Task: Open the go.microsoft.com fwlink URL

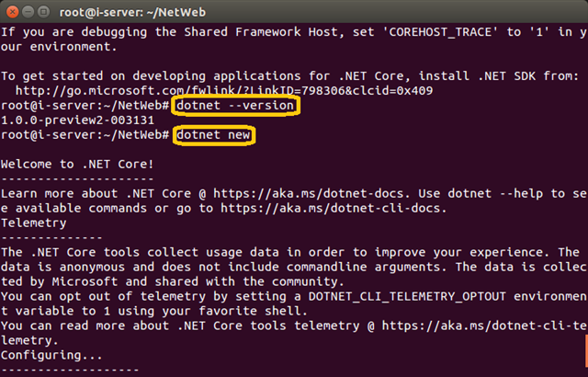Action: click(224, 91)
